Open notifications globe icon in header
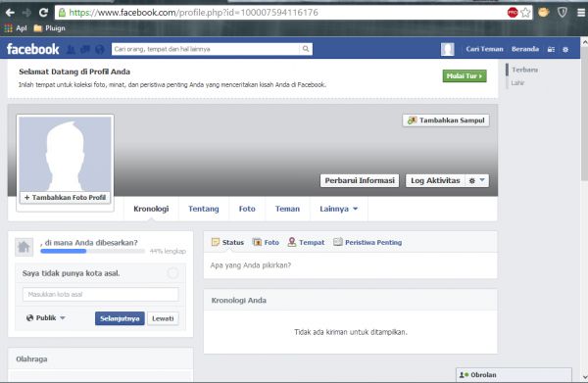 pos(100,49)
